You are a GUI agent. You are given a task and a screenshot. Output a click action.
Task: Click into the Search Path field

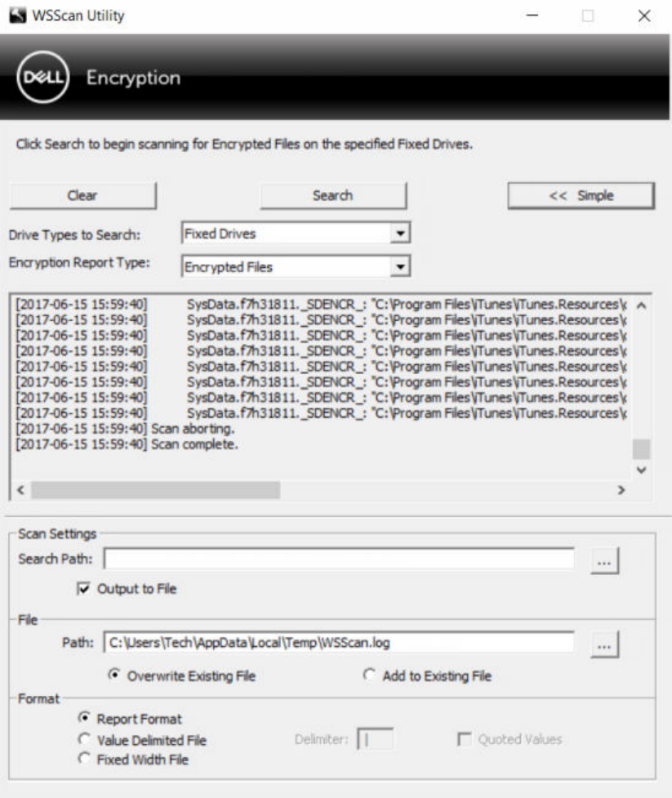tap(340, 559)
